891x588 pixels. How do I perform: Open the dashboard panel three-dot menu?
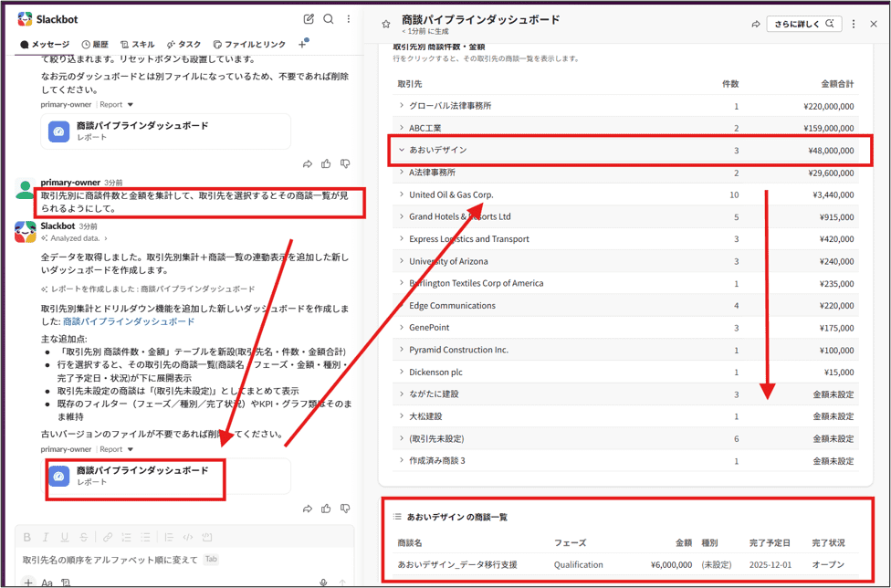(x=854, y=24)
